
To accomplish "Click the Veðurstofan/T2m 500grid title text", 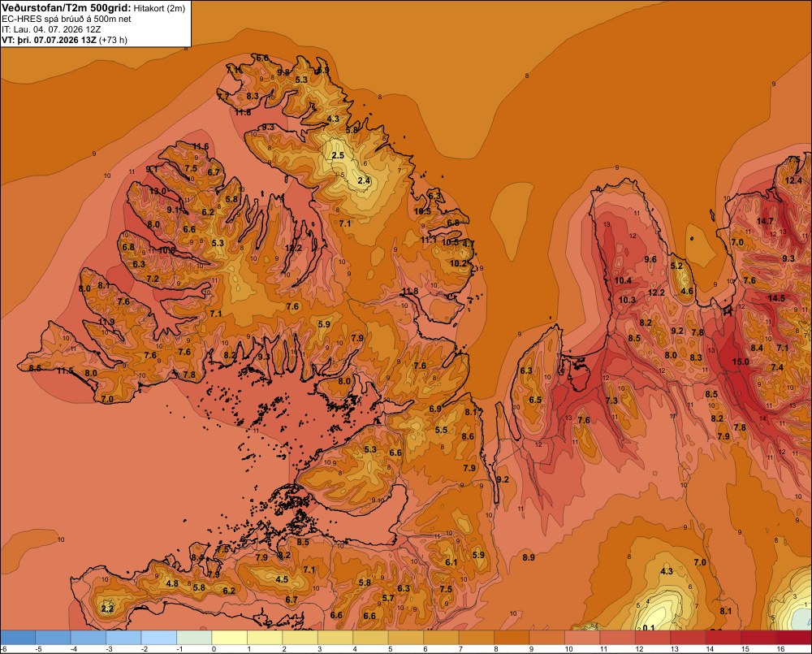I will click(x=67, y=8).
